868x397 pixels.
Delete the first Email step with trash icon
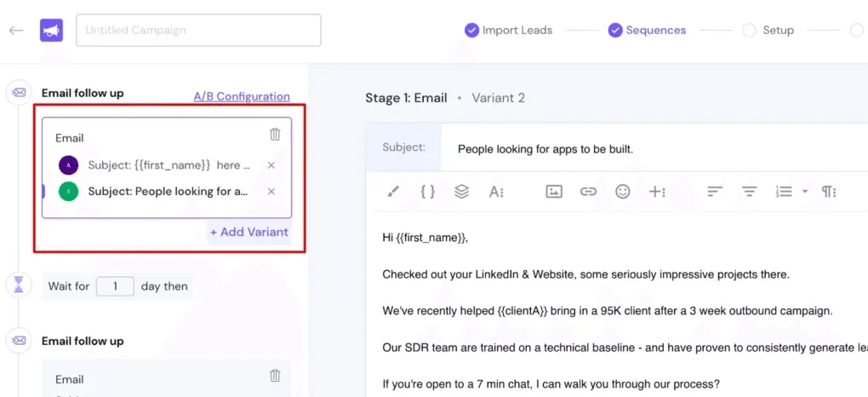tap(275, 135)
